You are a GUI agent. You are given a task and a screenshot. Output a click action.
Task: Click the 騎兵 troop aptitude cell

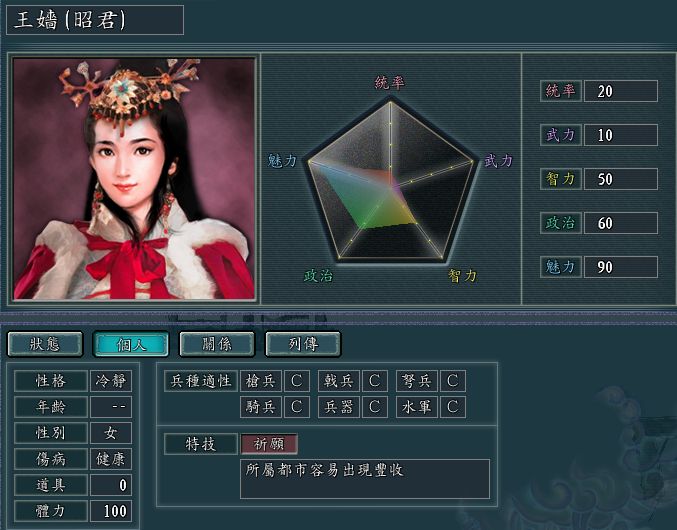(x=261, y=407)
